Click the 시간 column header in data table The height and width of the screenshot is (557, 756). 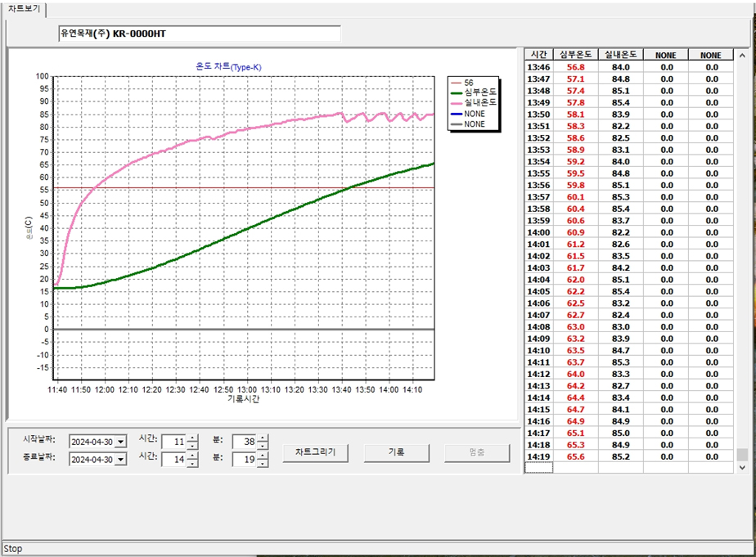coord(539,54)
